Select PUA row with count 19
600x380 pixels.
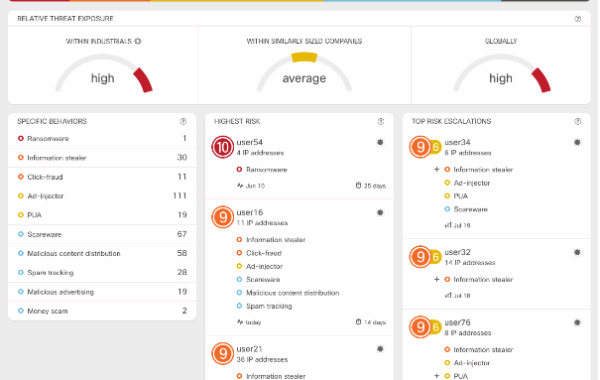pos(102,215)
